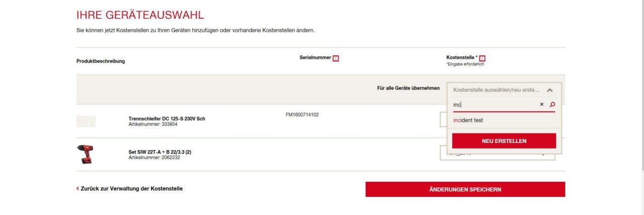
Task: Open the Serialnummer info icon
Action: [x=336, y=58]
